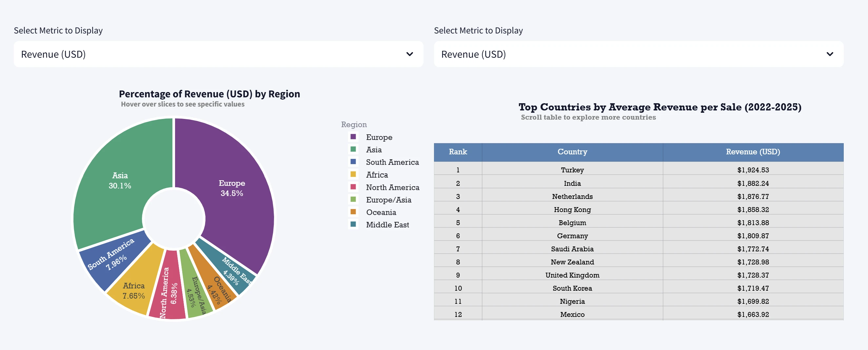Toggle the Asia legend entry
The width and height of the screenshot is (868, 350).
coord(374,149)
